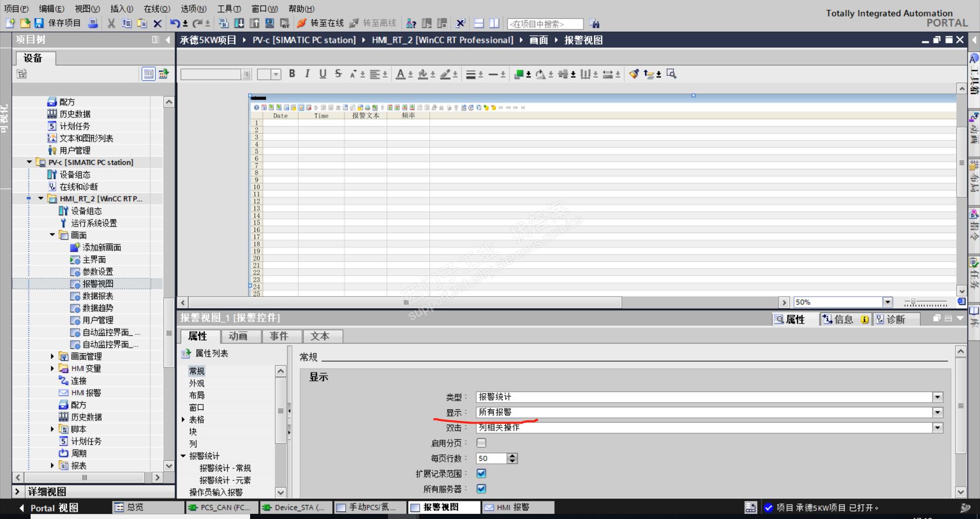
Task: Click the zoom selection magnifier icon
Action: click(x=671, y=74)
